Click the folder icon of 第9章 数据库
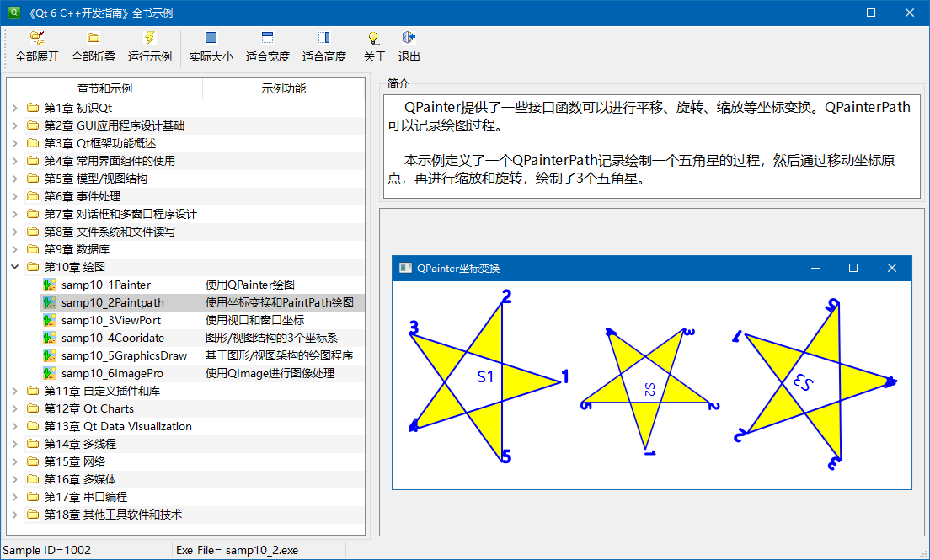Viewport: 930px width, 560px height. (x=33, y=249)
